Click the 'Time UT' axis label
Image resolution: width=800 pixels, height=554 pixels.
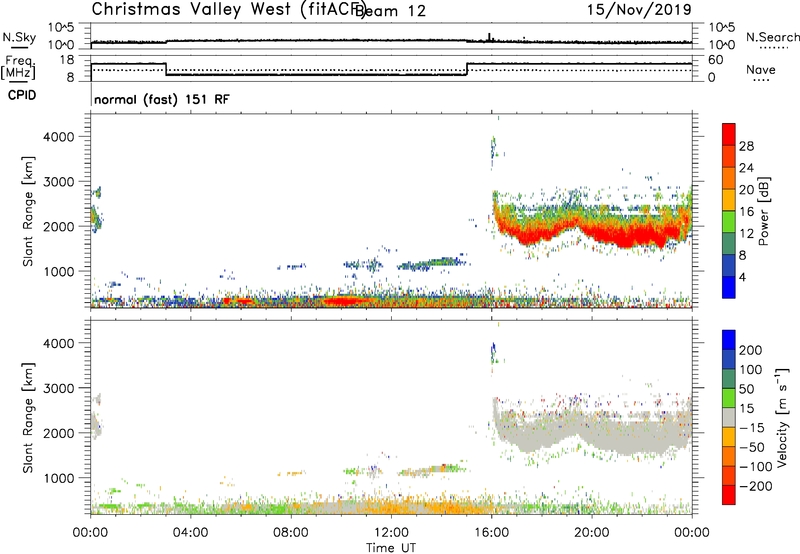391,547
